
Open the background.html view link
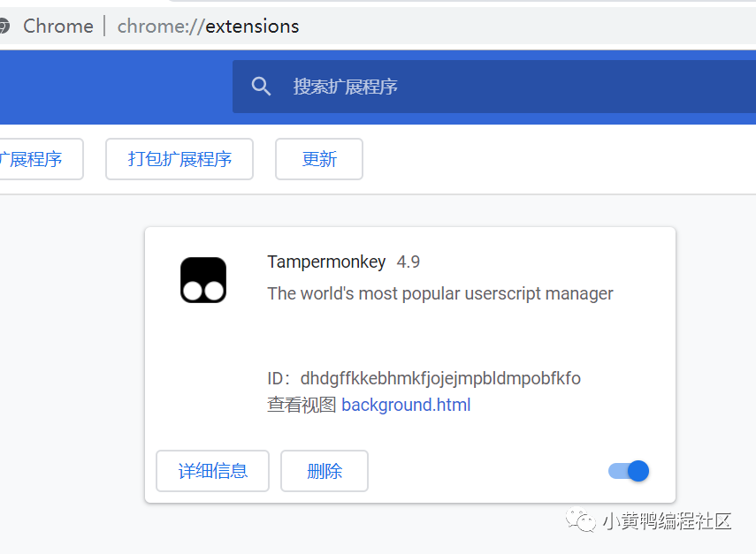click(x=406, y=405)
